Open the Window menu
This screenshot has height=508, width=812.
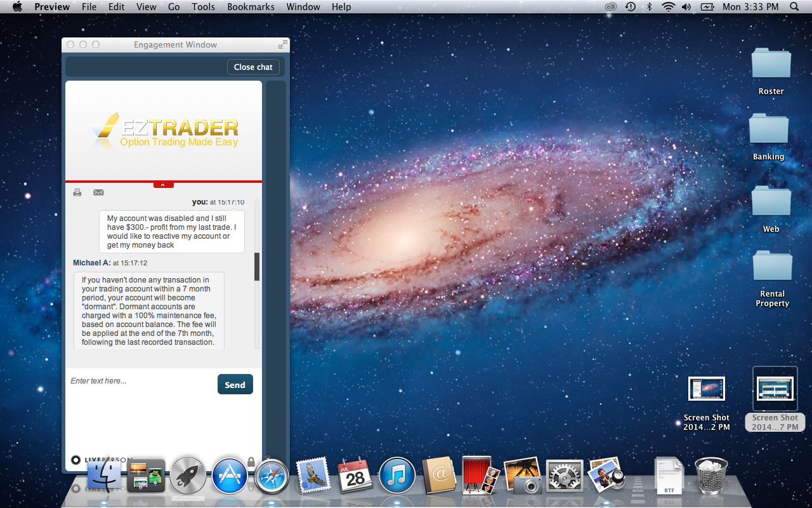303,7
